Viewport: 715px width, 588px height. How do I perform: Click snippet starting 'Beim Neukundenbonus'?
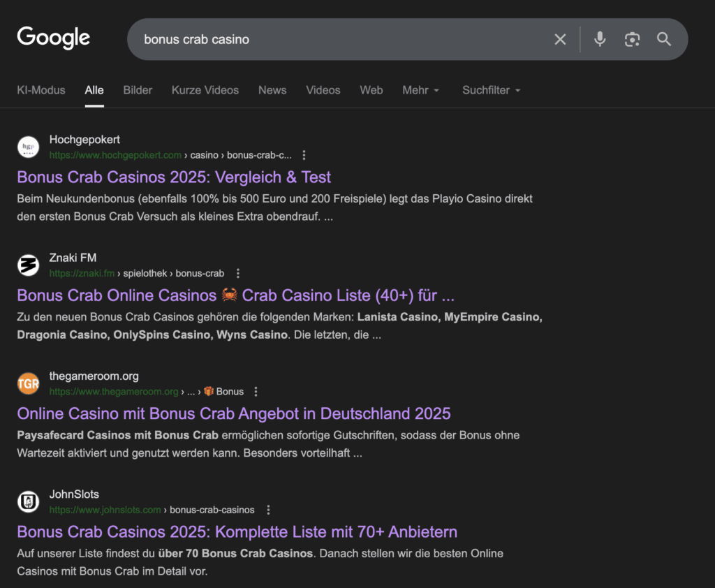point(274,207)
